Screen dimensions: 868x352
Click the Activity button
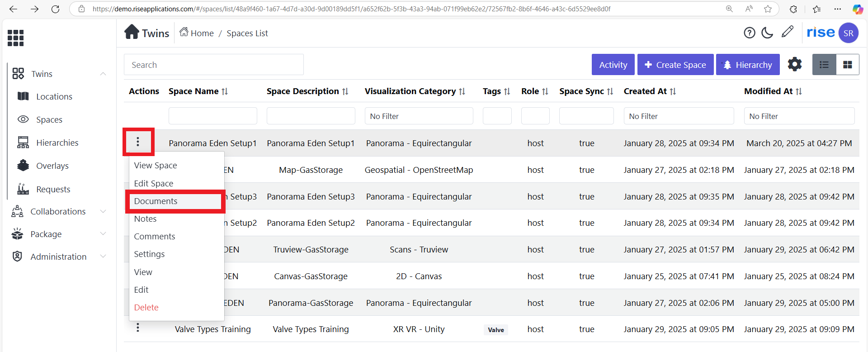pos(613,65)
